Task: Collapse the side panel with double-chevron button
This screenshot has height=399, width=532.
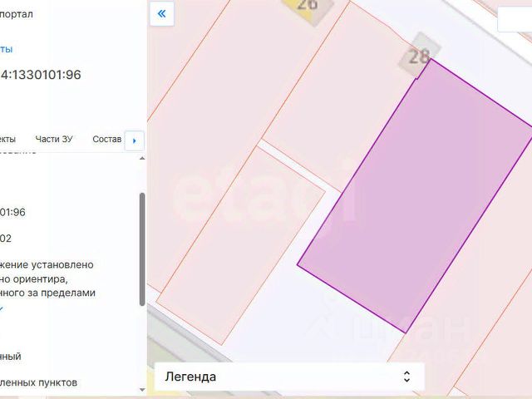Action: pyautogui.click(x=162, y=14)
